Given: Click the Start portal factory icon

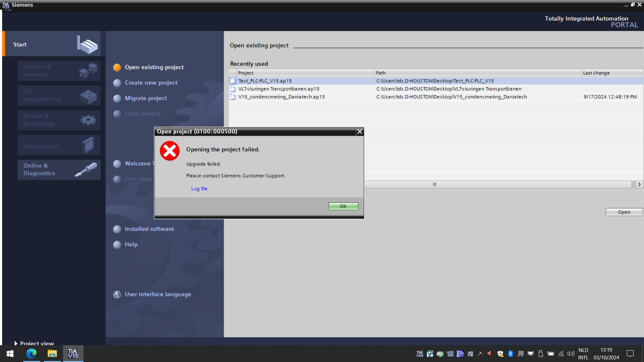Looking at the screenshot, I should point(88,45).
